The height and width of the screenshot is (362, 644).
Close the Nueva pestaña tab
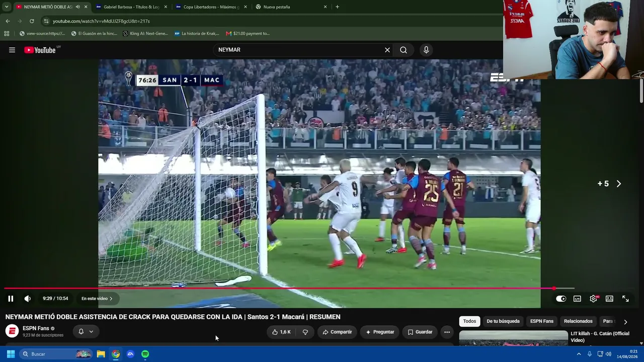[x=326, y=7]
